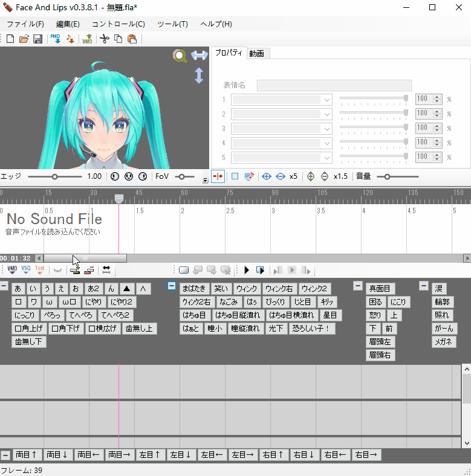Click the ウィンク右 button
Image resolution: width=471 pixels, height=476 pixels.
279,288
